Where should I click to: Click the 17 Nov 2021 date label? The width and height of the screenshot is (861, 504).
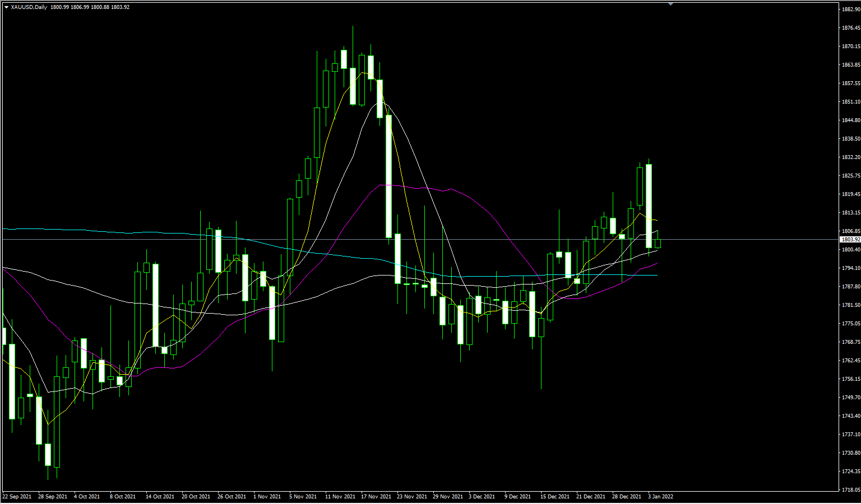tap(376, 497)
